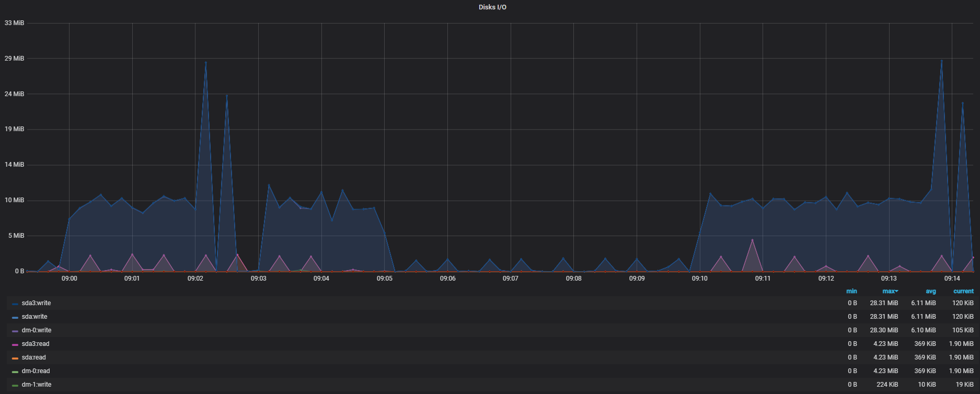Click the '10 MiB' y-axis label
The height and width of the screenshot is (394, 980).
(x=14, y=200)
